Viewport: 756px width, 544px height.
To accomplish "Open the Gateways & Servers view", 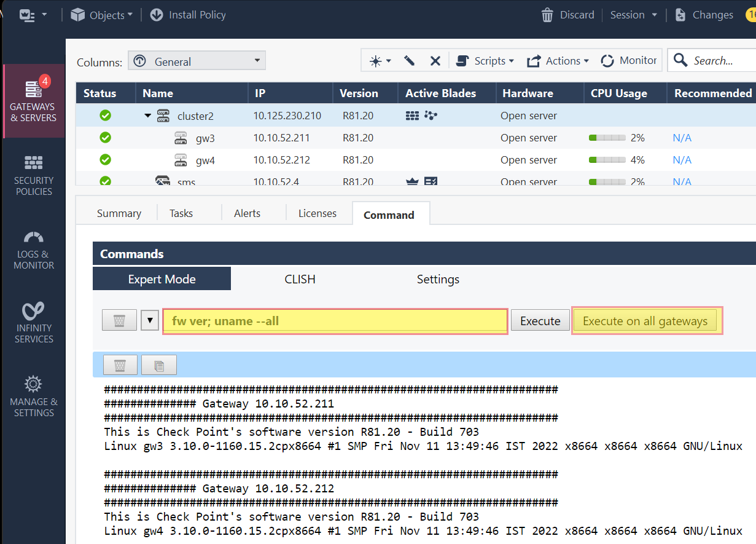I will [33, 101].
